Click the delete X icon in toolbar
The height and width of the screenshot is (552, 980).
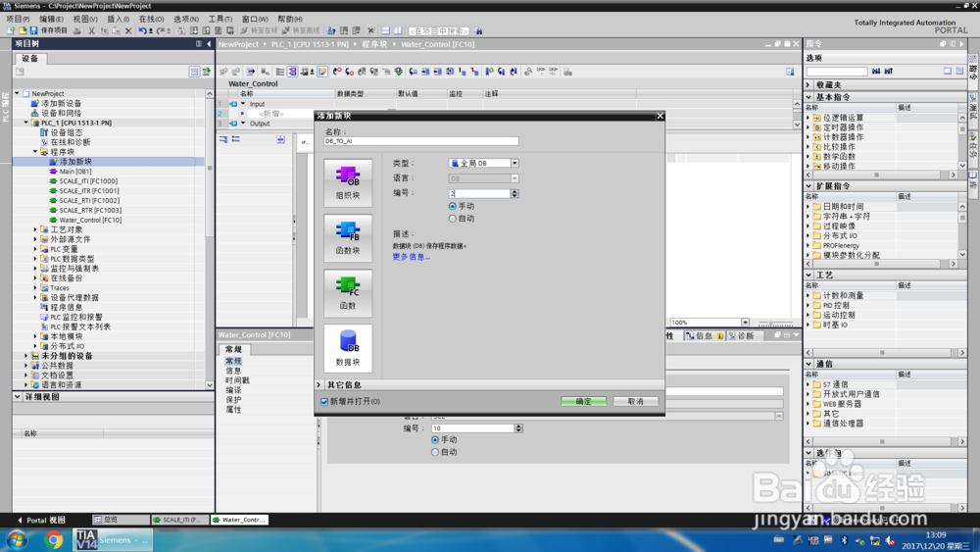128,30
